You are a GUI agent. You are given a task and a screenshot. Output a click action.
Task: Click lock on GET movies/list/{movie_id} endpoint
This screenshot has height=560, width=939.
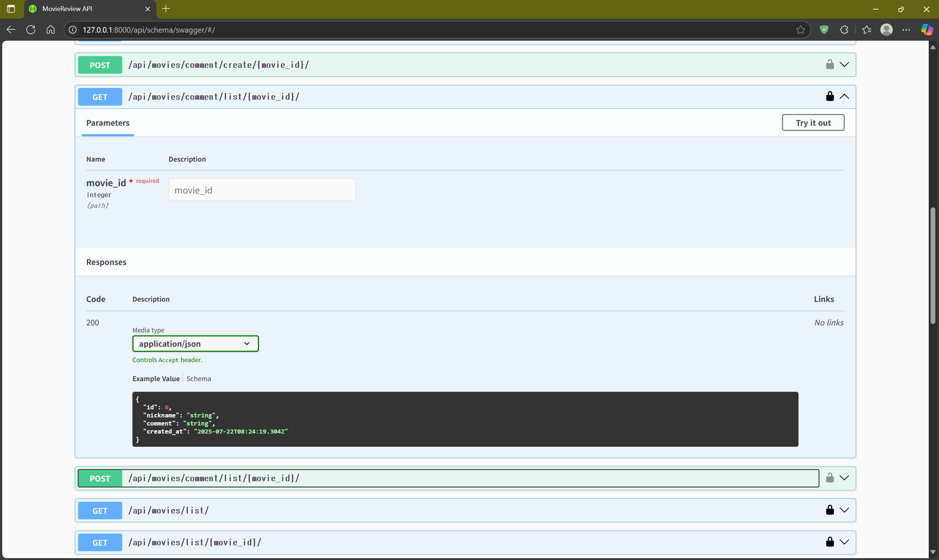coord(829,542)
